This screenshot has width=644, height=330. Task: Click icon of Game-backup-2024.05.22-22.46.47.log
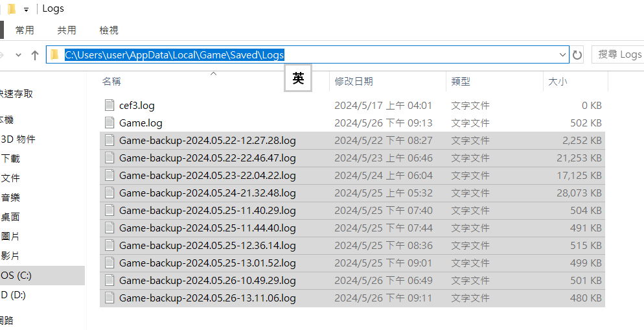pyautogui.click(x=109, y=158)
